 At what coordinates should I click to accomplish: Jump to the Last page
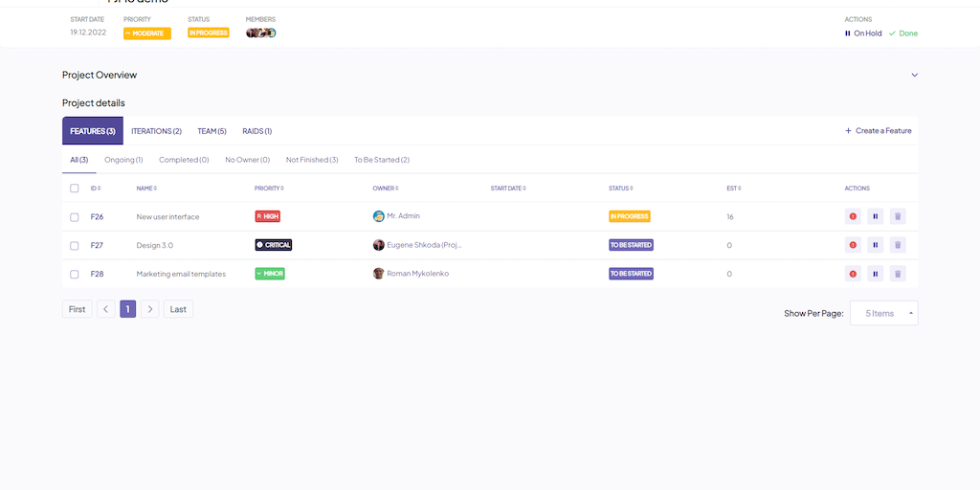178,309
